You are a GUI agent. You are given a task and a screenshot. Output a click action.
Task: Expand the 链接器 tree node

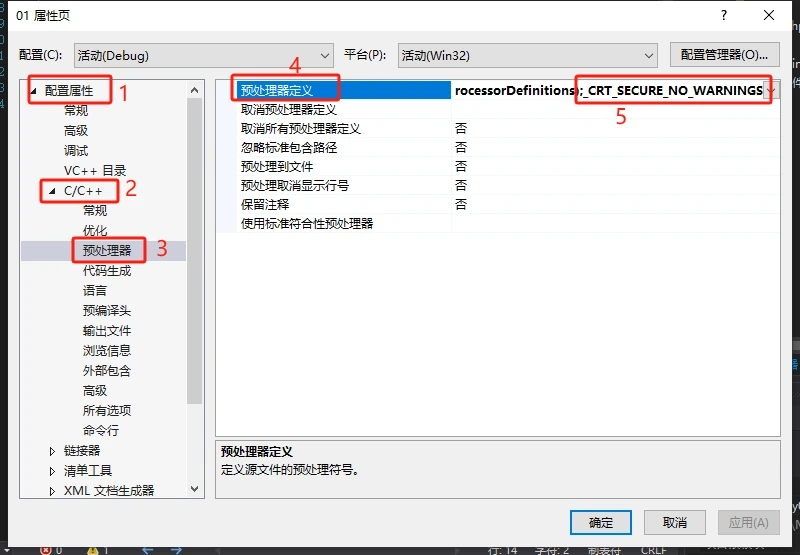point(52,451)
